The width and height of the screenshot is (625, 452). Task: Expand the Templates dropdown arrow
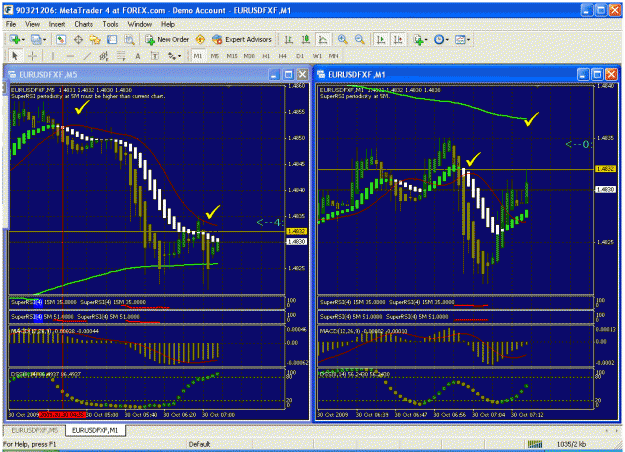point(468,39)
